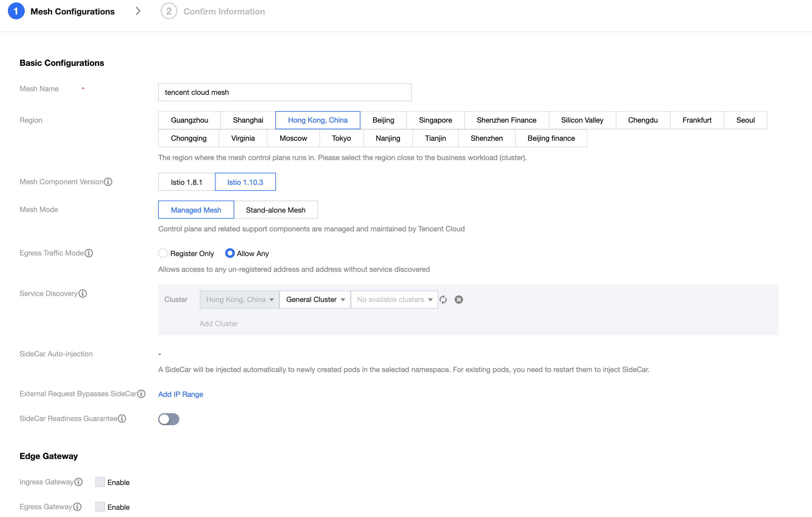Enable the Egress Gateway checkbox
Viewport: 812px width, 517px height.
(x=100, y=506)
